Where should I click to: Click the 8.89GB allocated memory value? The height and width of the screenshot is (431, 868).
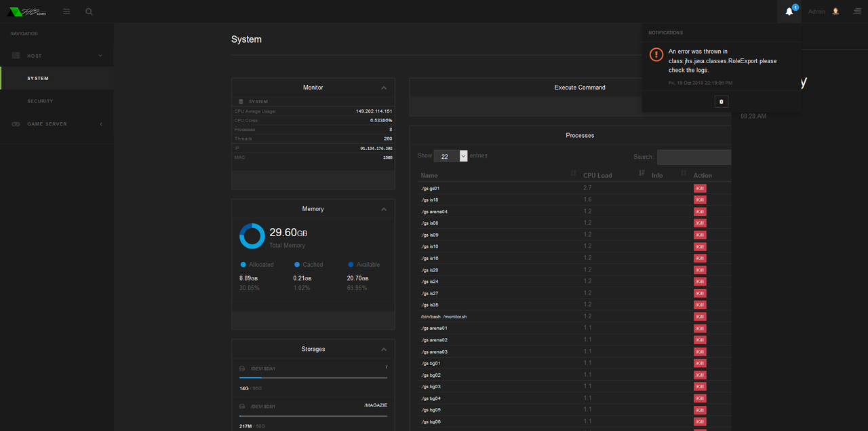click(x=248, y=278)
